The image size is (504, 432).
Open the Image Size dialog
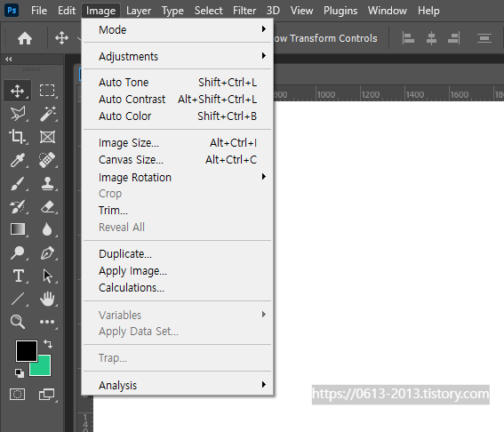[x=178, y=143]
